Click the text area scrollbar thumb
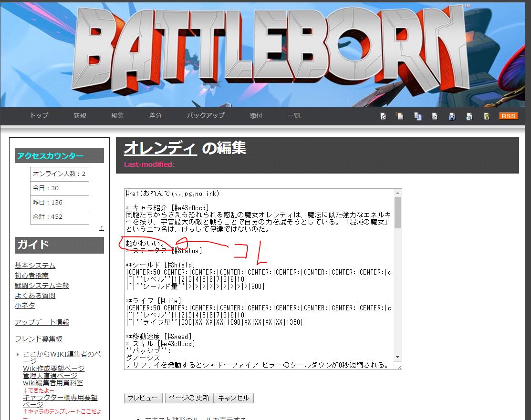531x420 pixels. 397,213
